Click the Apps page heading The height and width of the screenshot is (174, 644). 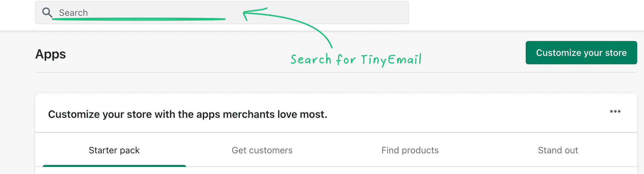click(x=51, y=54)
